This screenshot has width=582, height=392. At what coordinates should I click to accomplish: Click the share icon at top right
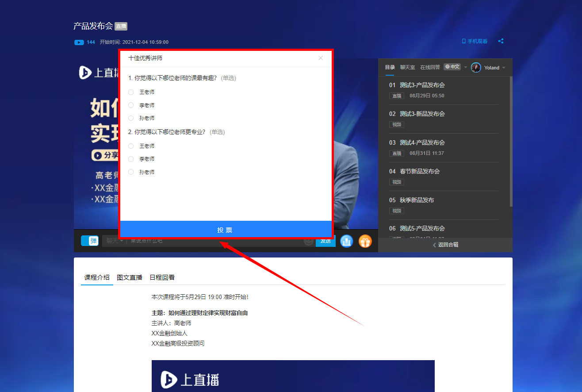pyautogui.click(x=501, y=41)
